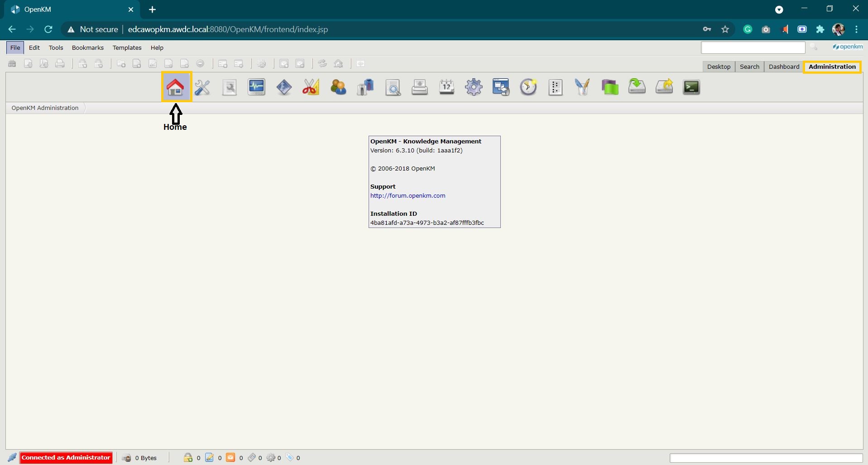This screenshot has height=465, width=868.
Task: Select the Administration tab
Action: 832,66
